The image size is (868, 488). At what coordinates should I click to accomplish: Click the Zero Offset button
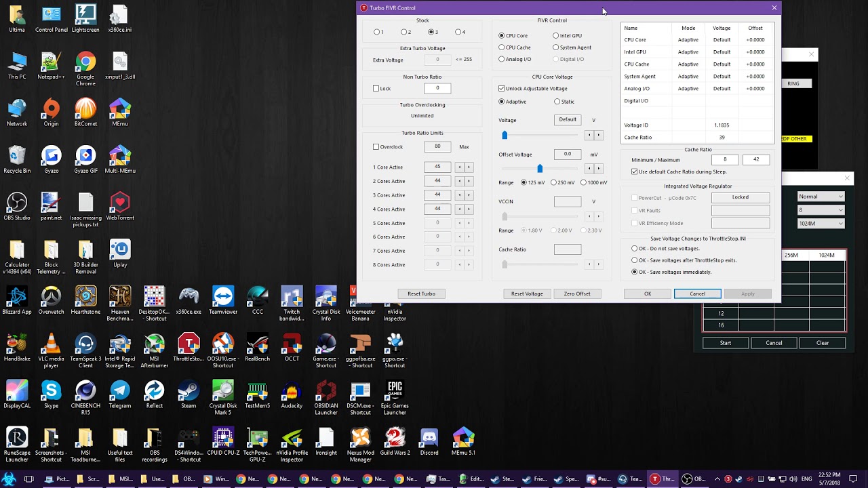[577, 293]
